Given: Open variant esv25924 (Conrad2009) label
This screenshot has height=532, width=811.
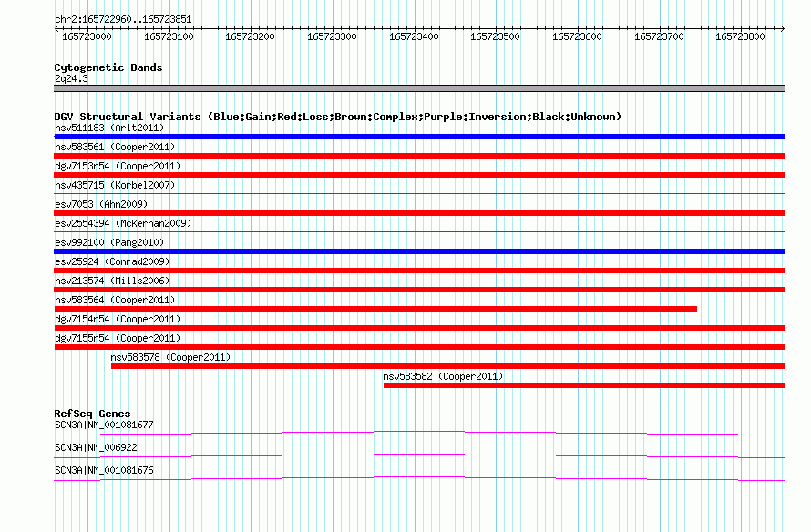Looking at the screenshot, I should pyautogui.click(x=112, y=261).
